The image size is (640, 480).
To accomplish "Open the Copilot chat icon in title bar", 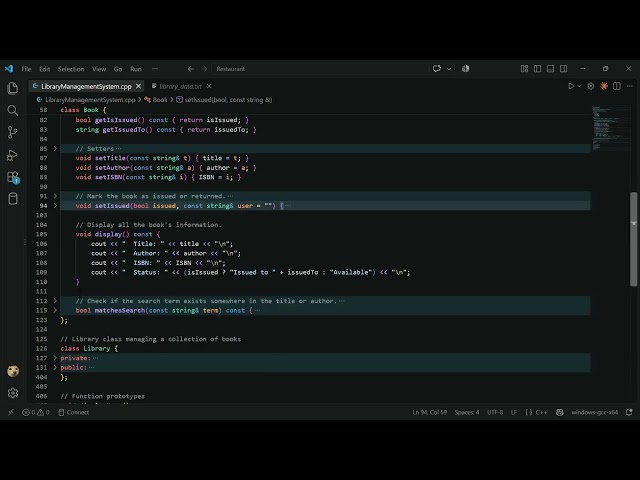I will tap(437, 69).
